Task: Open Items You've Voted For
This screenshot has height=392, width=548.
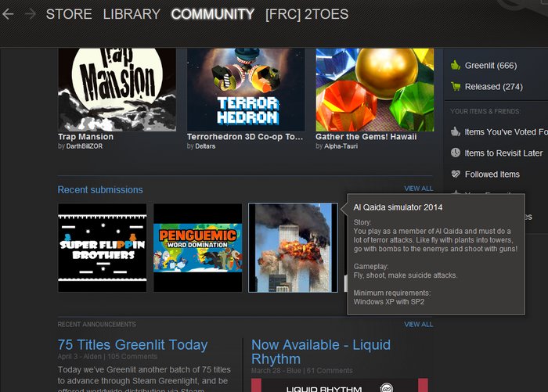Action: coord(506,132)
